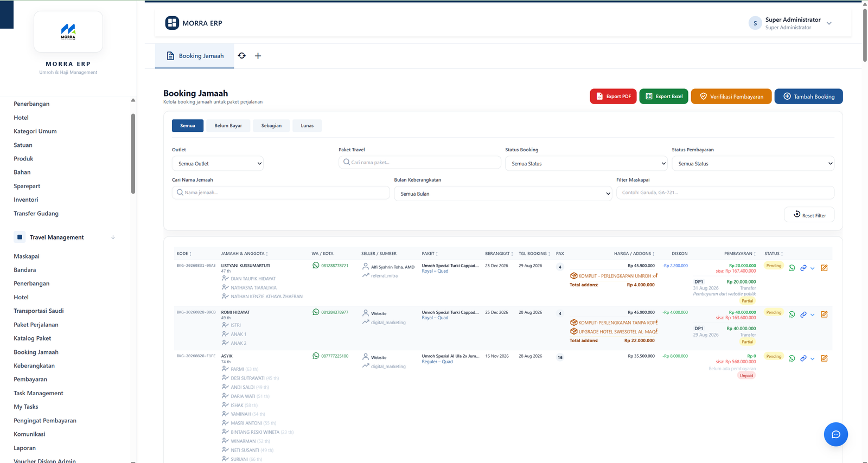Focus the Cari Nama Jemaah input
The height and width of the screenshot is (463, 868).
click(281, 192)
